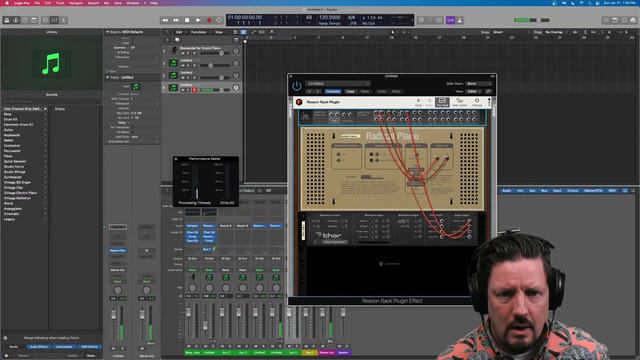Toggle the Cycle mode button
Screen dimensions: 640x360
(x=219, y=20)
